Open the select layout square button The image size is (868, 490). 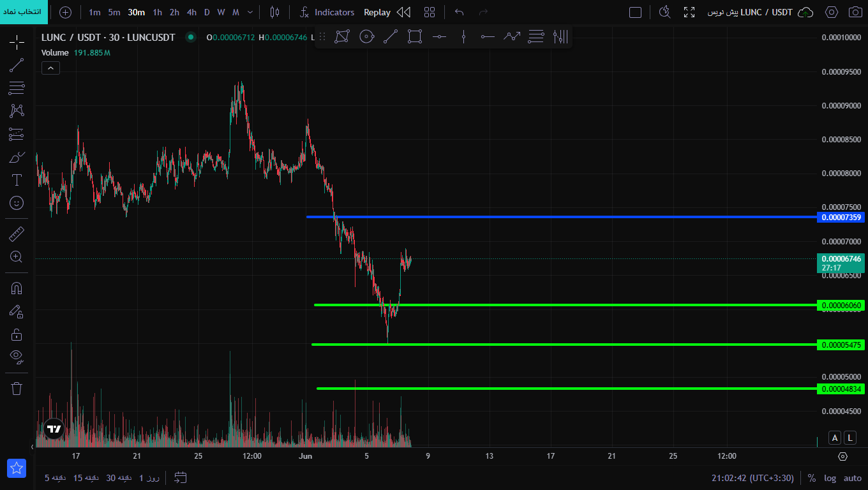tap(635, 12)
